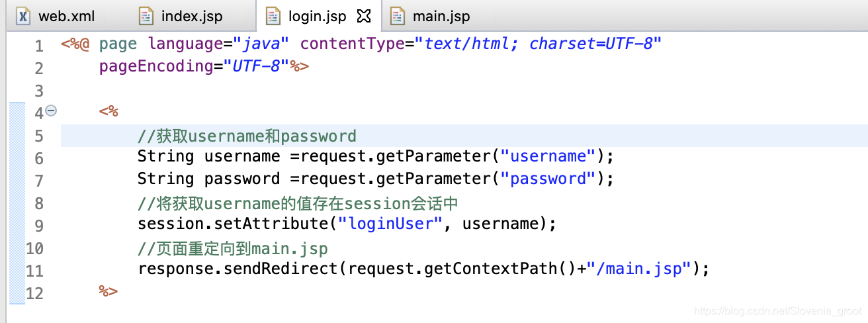The width and height of the screenshot is (868, 323).
Task: Click line number 12 in the gutter
Action: (x=34, y=293)
